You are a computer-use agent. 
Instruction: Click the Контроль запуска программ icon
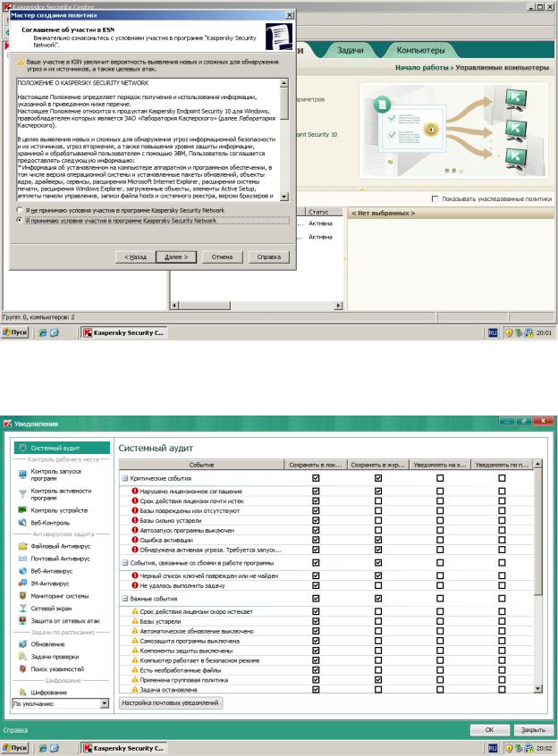pyautogui.click(x=22, y=475)
